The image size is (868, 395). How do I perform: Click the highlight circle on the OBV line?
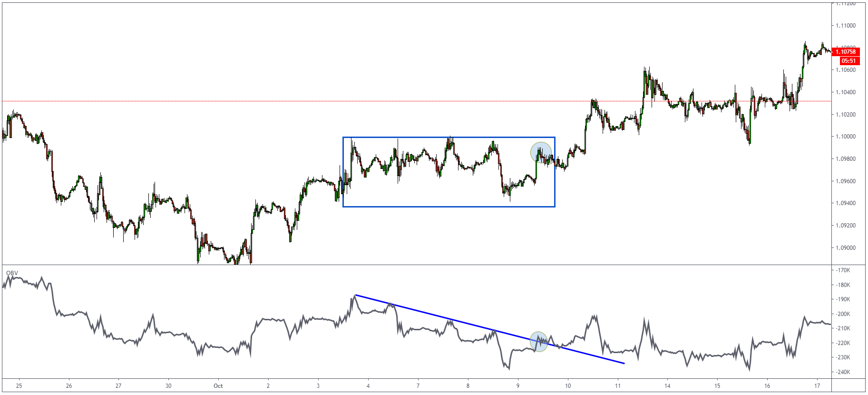coord(539,341)
